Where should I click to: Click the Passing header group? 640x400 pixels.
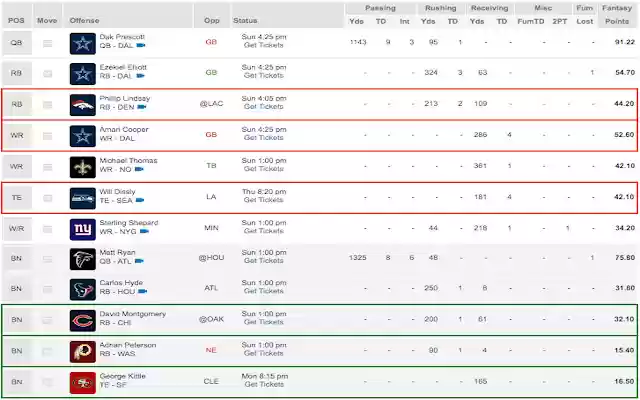coord(380,8)
